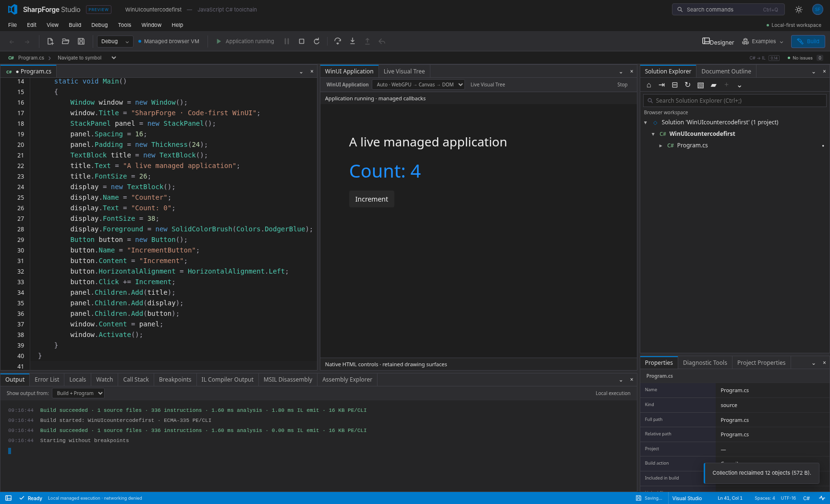Click Stop in the WinUI Application panel
This screenshot has height=504, width=830.
pos(622,84)
